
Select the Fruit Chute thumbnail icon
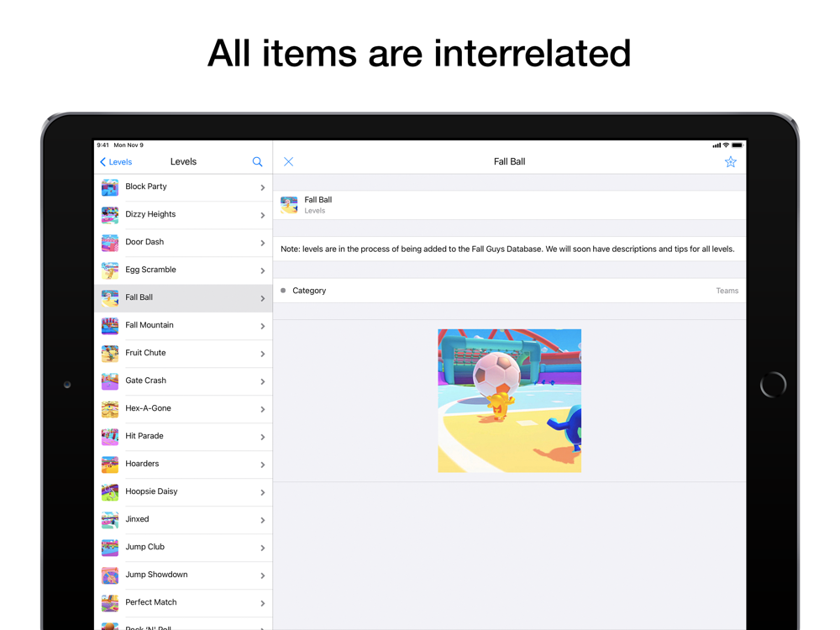(x=110, y=354)
